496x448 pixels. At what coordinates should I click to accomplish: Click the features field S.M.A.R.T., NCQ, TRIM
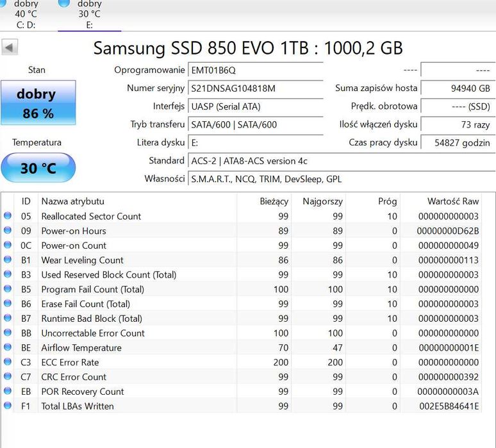click(342, 179)
